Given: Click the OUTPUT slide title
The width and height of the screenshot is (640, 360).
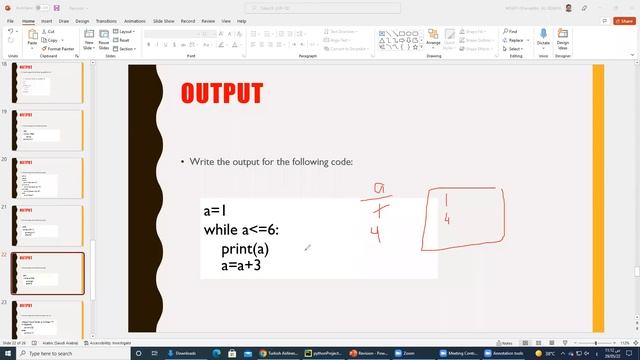Looking at the screenshot, I should 222,93.
